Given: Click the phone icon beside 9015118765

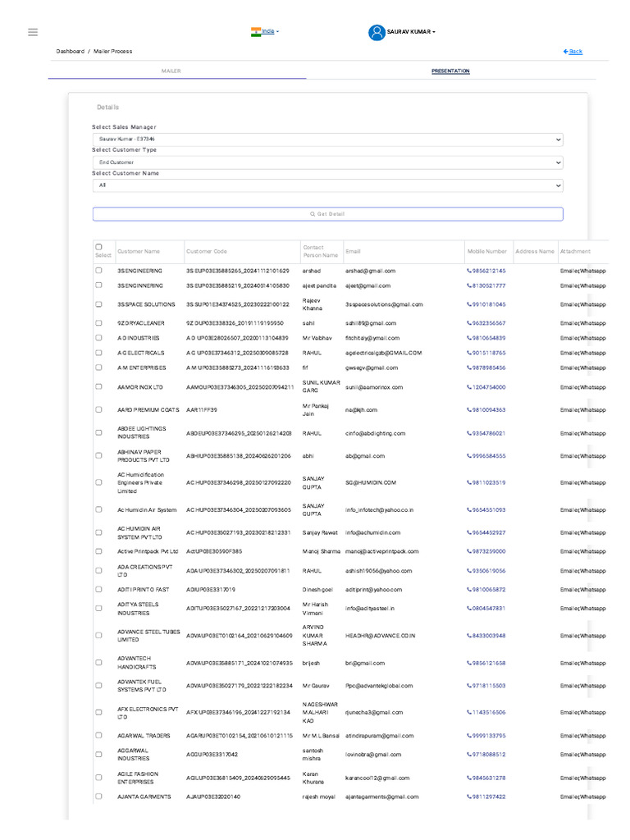Looking at the screenshot, I should point(469,353).
